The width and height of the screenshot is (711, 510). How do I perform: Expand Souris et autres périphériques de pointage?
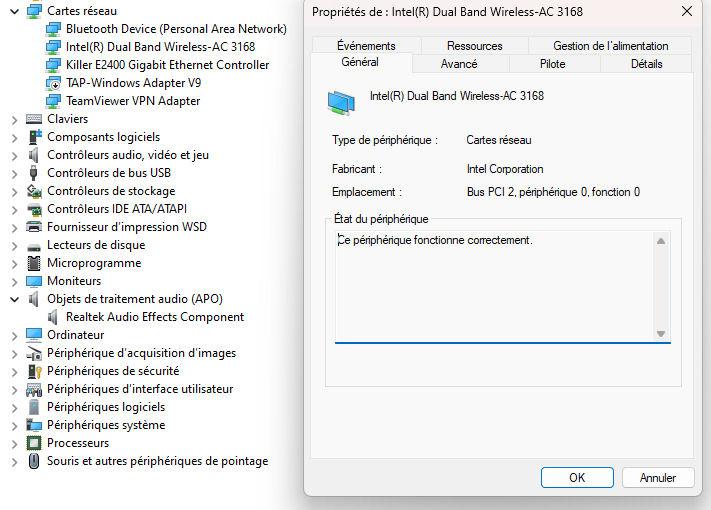(14, 461)
